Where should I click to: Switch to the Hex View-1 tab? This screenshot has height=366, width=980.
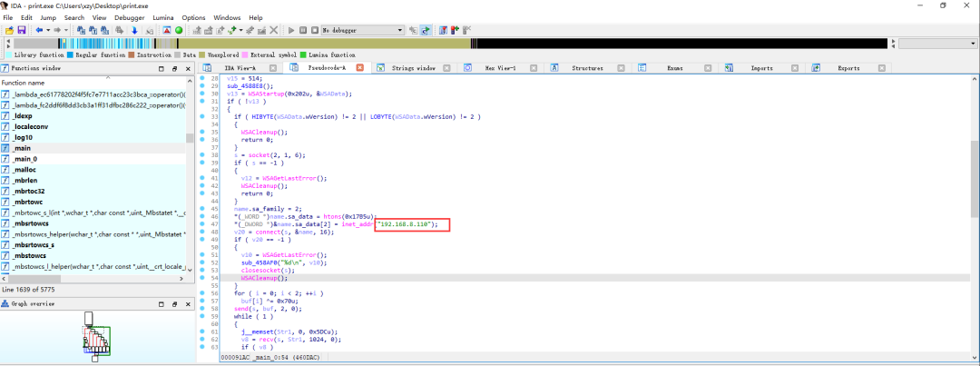[500, 68]
